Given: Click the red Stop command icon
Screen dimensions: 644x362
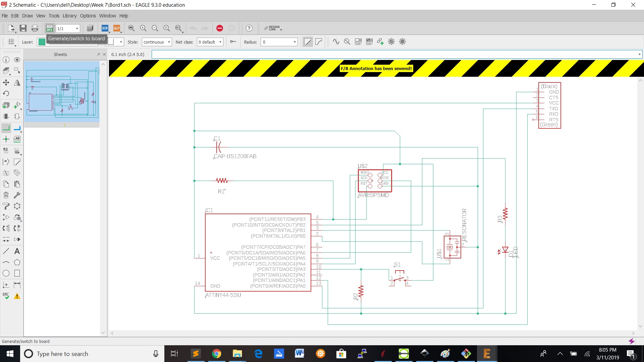Looking at the screenshot, I should 220,28.
